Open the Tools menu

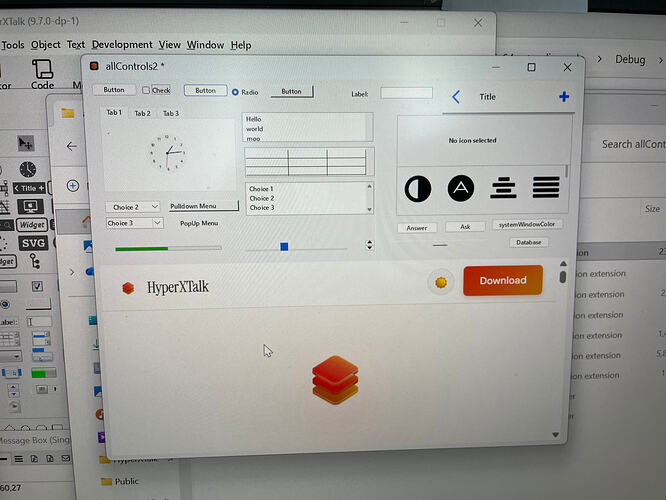(13, 45)
